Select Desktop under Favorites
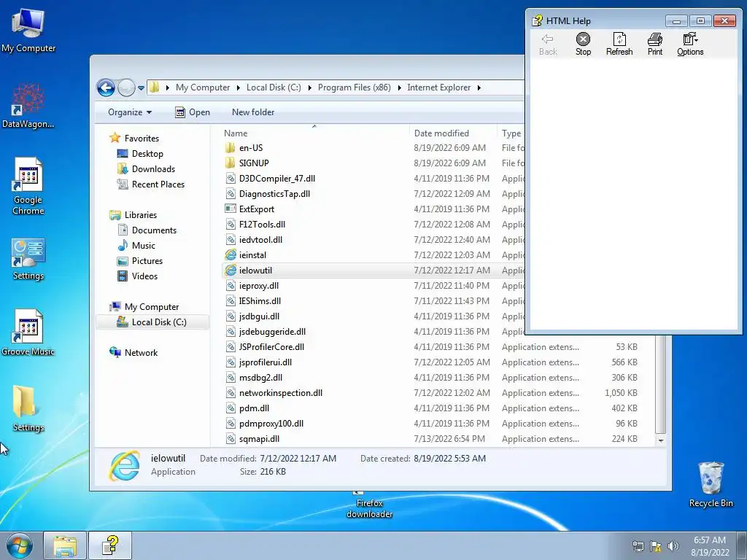This screenshot has width=747, height=560. click(147, 154)
